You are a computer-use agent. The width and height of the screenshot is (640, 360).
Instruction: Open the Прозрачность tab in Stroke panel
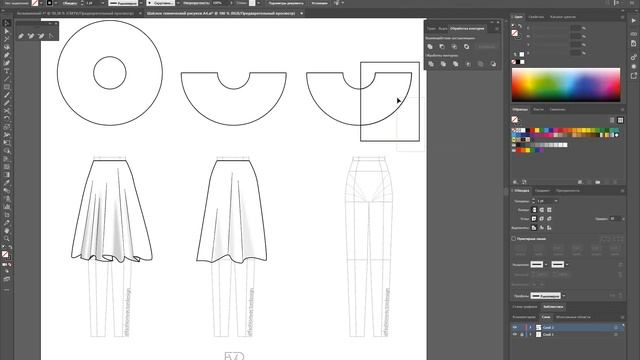tap(568, 191)
